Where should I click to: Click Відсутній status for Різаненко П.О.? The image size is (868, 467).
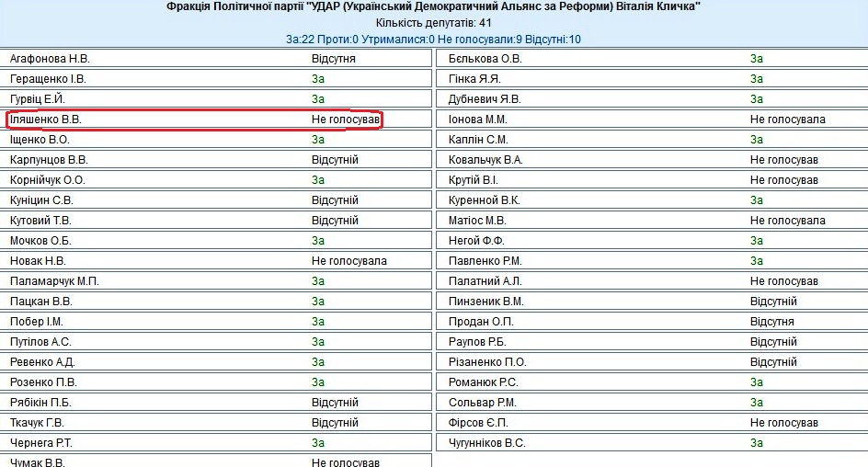coord(773,362)
